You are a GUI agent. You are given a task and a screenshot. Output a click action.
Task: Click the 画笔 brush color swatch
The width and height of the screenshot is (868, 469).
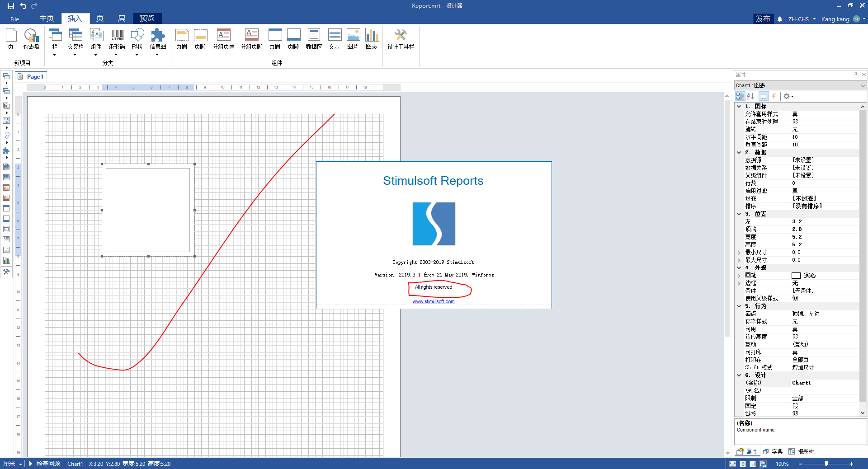[796, 276]
